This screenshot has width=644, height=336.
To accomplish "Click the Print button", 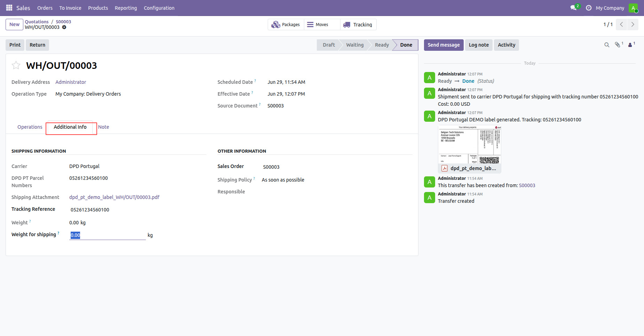I will [x=15, y=45].
